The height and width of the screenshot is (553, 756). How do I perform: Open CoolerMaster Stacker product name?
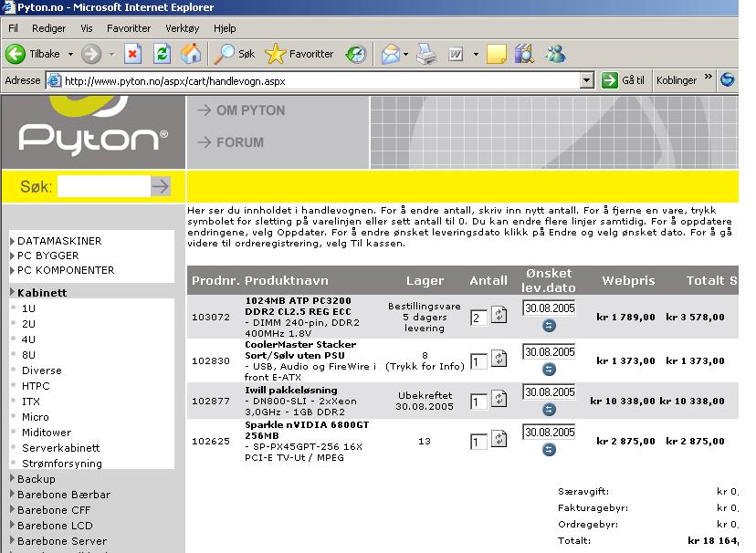300,350
